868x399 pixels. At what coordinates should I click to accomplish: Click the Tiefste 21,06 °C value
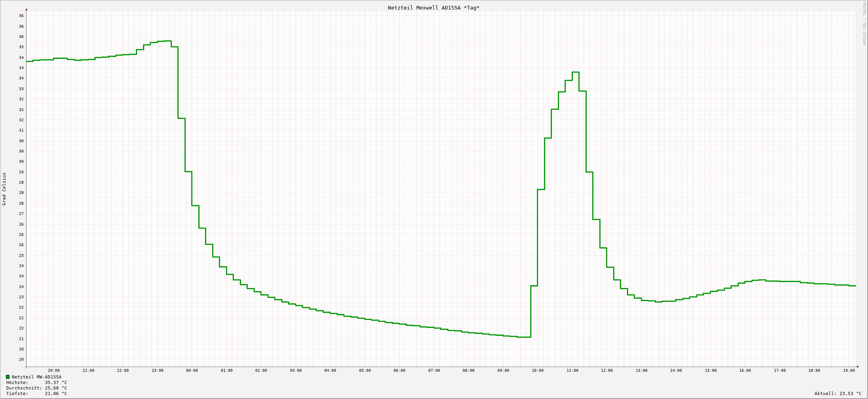tap(56, 393)
